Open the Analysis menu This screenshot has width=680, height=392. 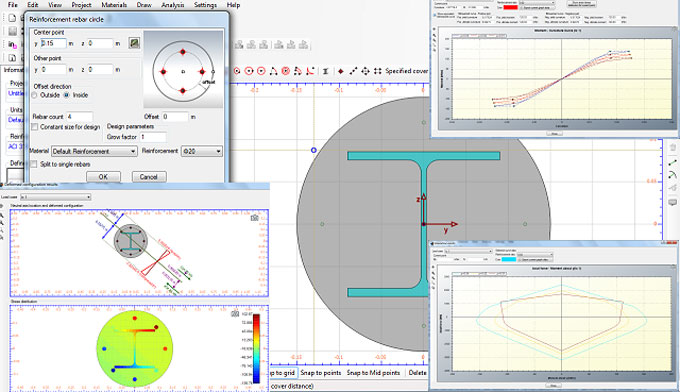pos(173,5)
